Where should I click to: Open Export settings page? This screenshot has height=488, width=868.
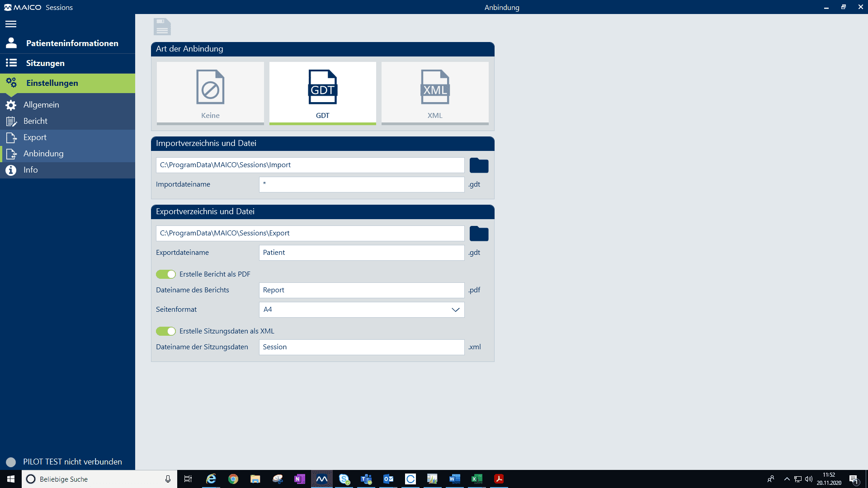click(35, 137)
